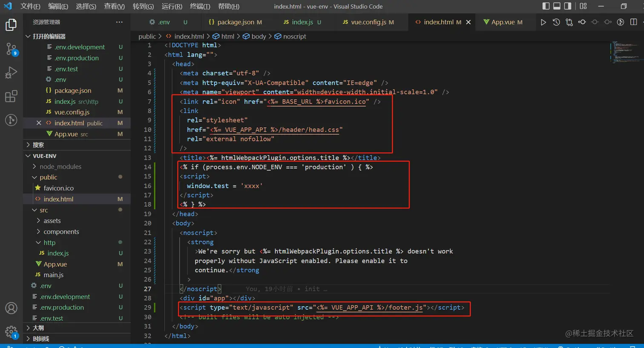Open file history with clock icon
Image resolution: width=644 pixels, height=348 pixels.
tap(556, 22)
